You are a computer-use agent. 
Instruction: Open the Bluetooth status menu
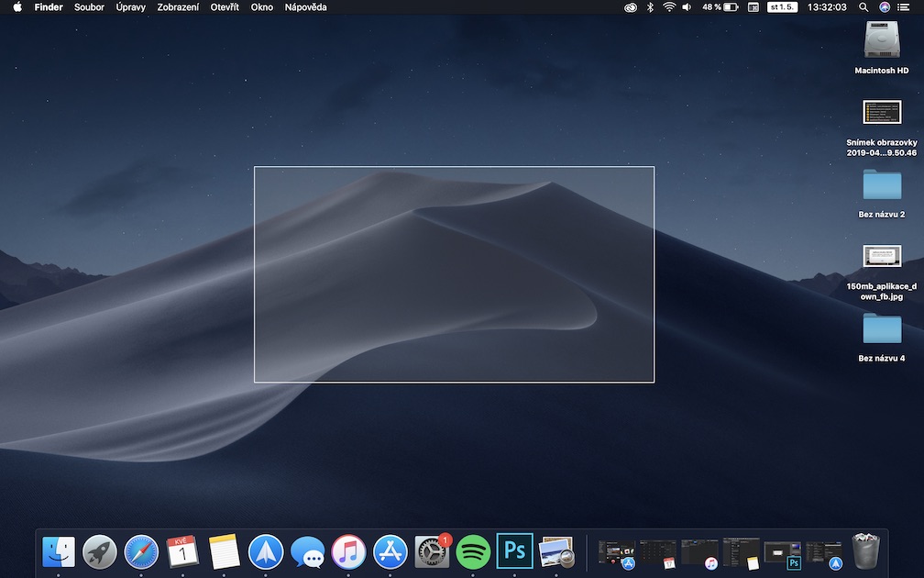pyautogui.click(x=651, y=7)
